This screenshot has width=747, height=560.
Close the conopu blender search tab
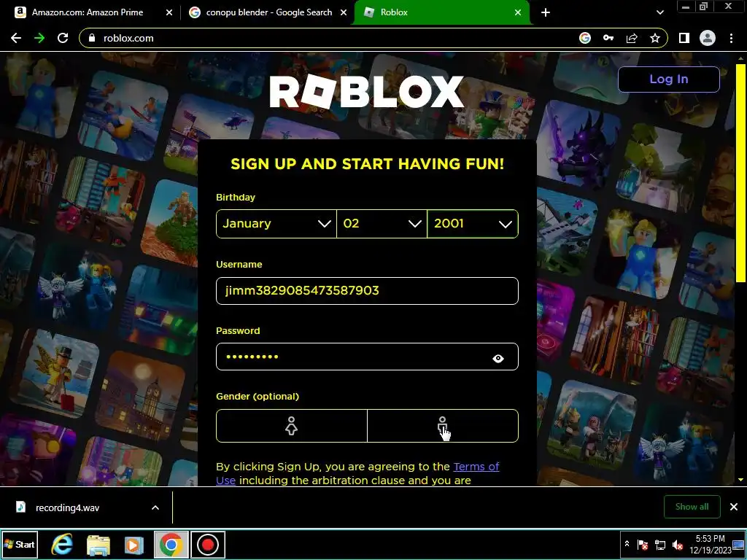(x=344, y=12)
